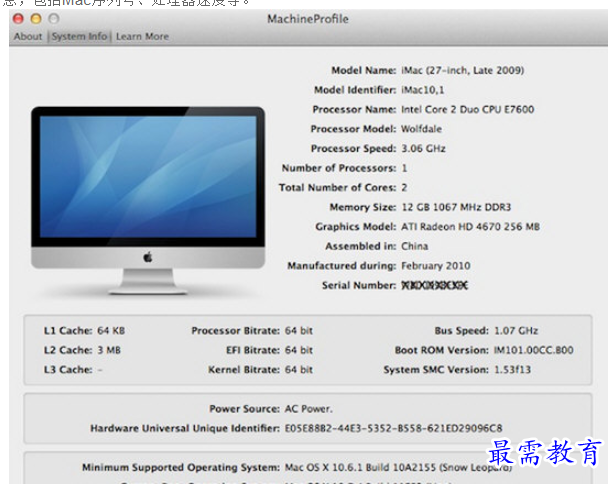The width and height of the screenshot is (610, 484).
Task: Click the assembled-in value 'China'
Action: coord(415,246)
